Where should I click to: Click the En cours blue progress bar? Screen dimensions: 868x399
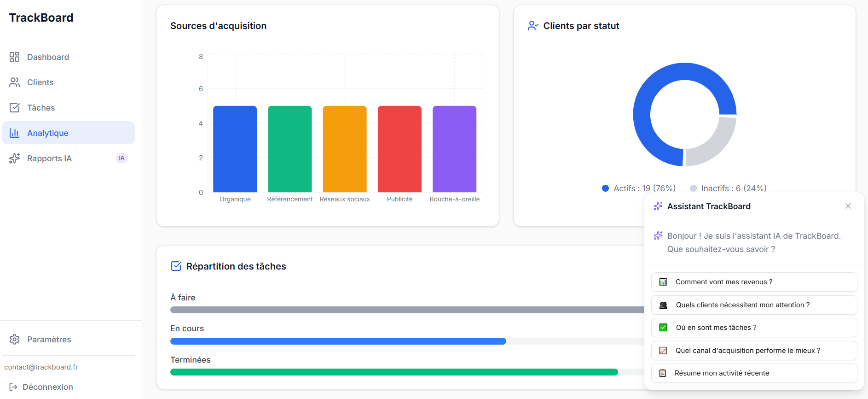click(x=338, y=341)
